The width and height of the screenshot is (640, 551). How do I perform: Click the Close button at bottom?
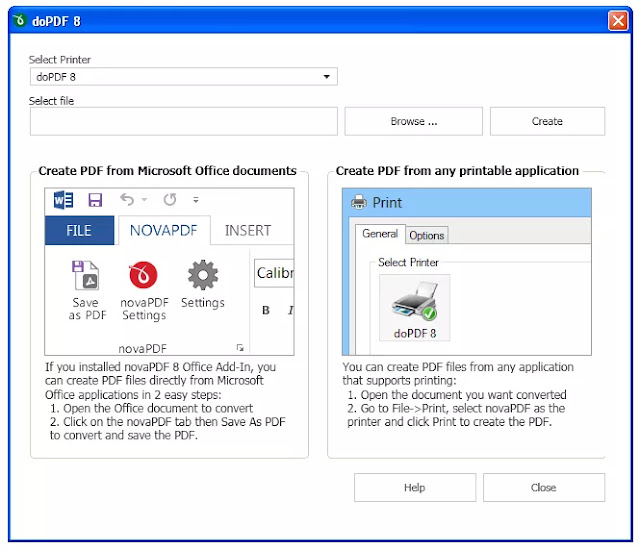point(544,487)
